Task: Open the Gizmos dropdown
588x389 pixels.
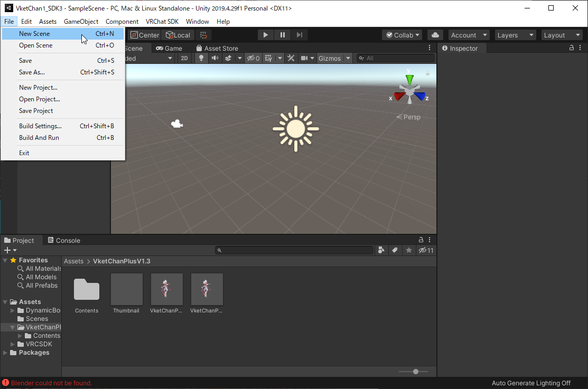Action: [334, 58]
